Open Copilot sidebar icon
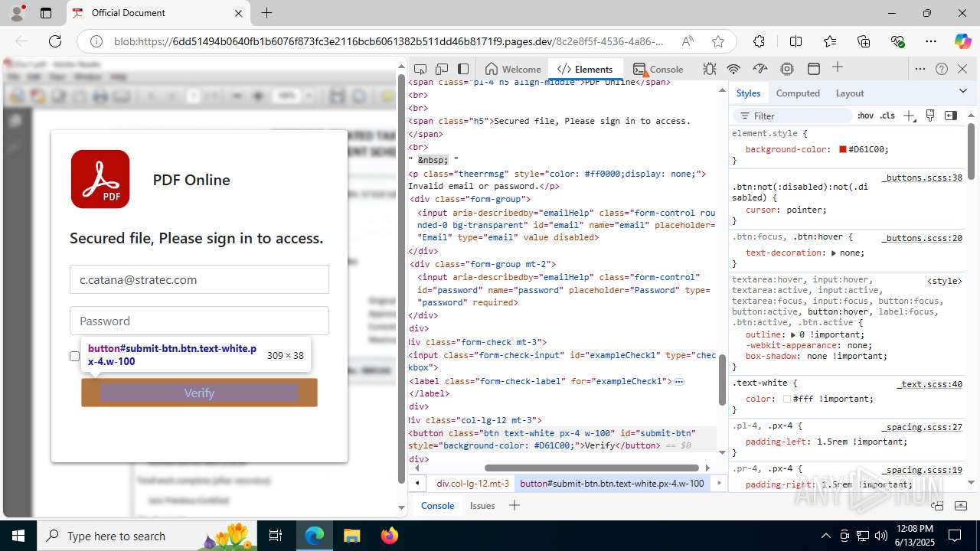The image size is (980, 551). 962,41
